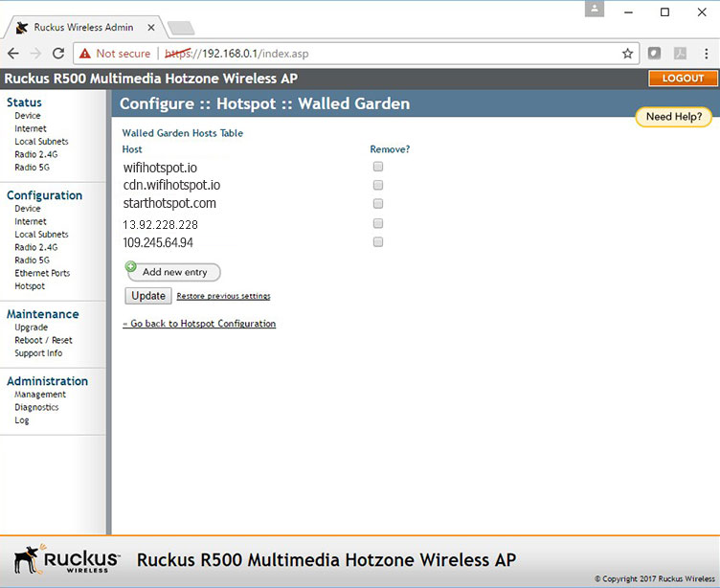Open Radio 2.4G under Status
The height and width of the screenshot is (588, 720).
35,154
